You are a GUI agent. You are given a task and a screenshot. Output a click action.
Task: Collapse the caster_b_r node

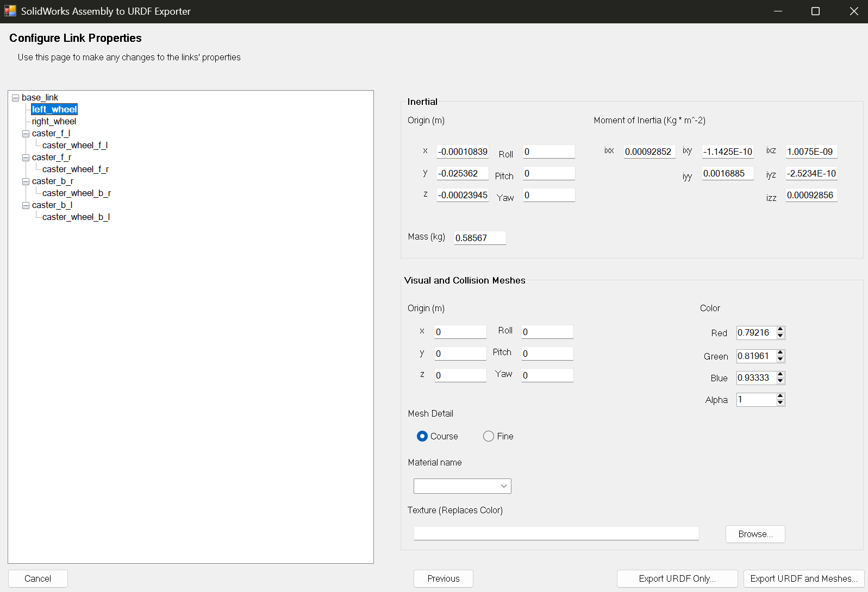point(26,181)
